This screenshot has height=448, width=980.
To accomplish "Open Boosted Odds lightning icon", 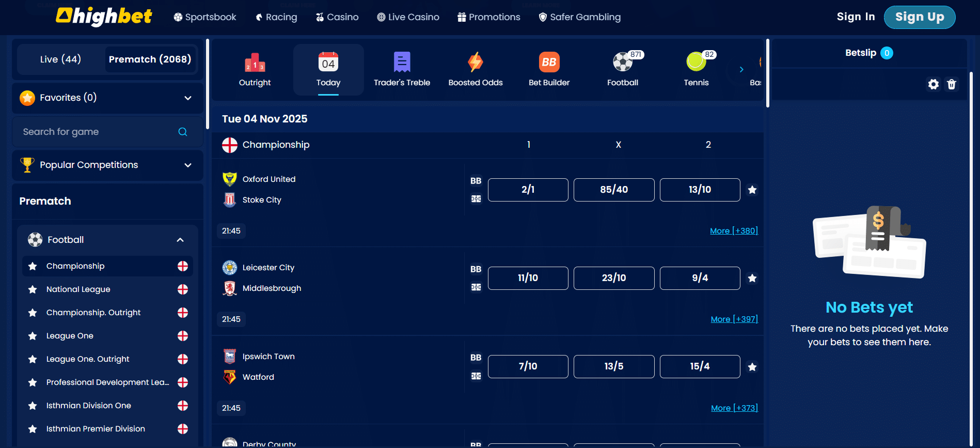I will [476, 62].
